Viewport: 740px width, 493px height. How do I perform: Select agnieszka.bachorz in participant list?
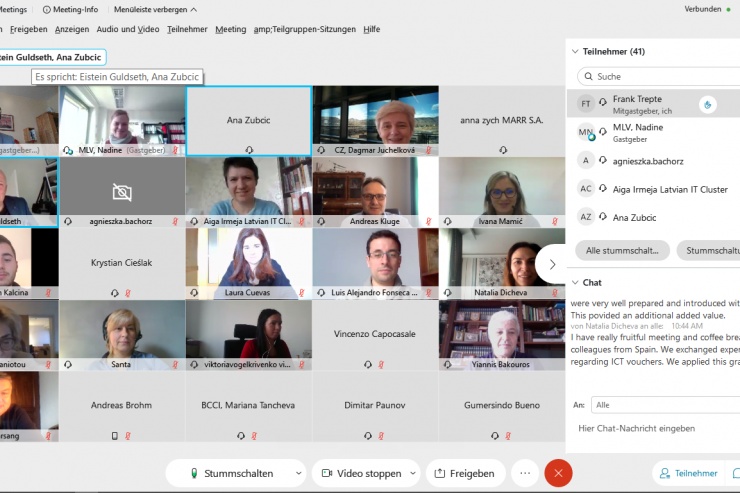(x=653, y=161)
